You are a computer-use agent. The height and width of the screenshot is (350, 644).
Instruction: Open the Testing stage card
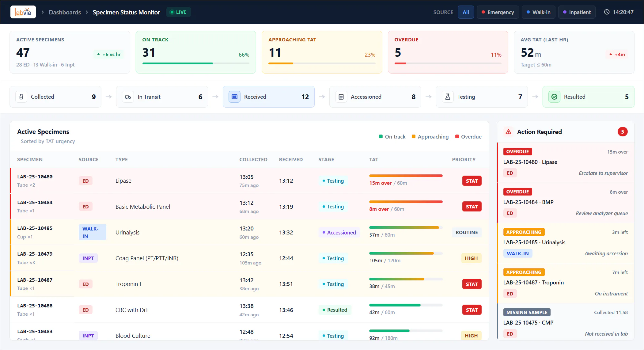coord(482,97)
